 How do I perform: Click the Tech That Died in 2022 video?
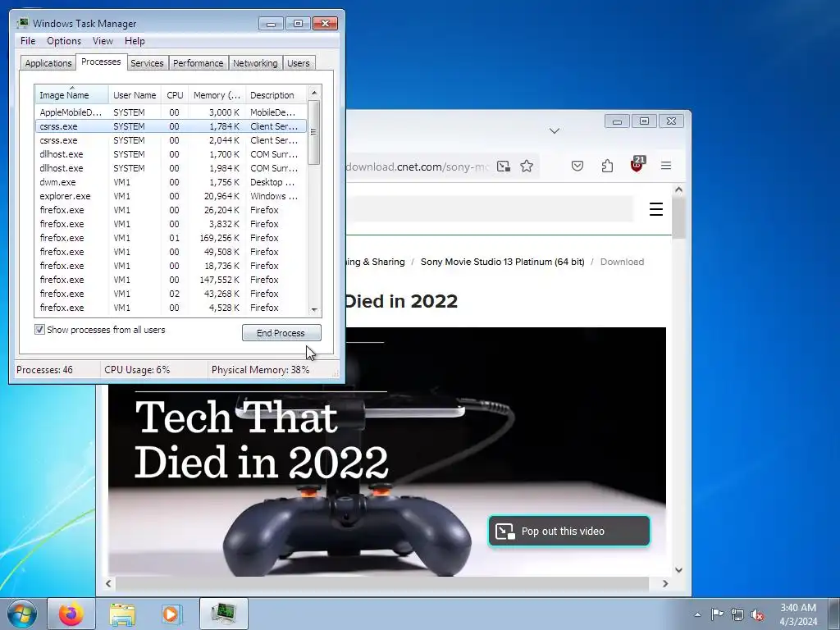click(387, 452)
